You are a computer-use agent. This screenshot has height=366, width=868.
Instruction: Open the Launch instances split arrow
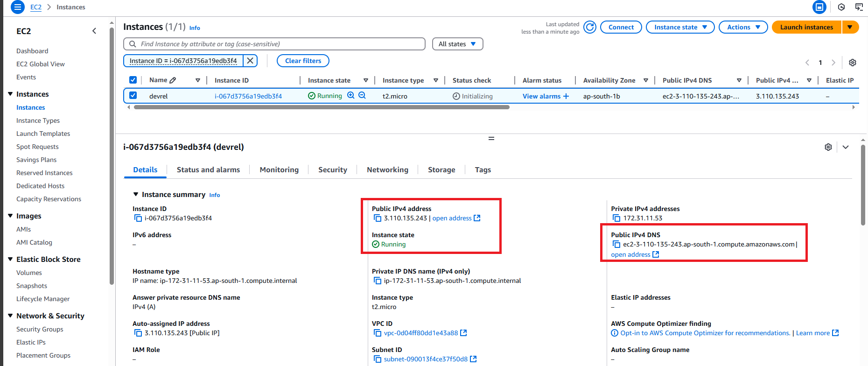850,27
